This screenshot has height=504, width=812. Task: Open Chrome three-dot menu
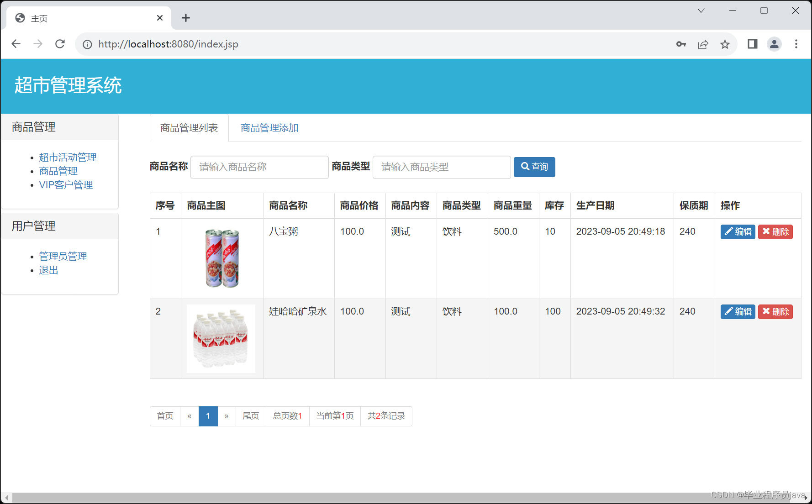pos(796,44)
